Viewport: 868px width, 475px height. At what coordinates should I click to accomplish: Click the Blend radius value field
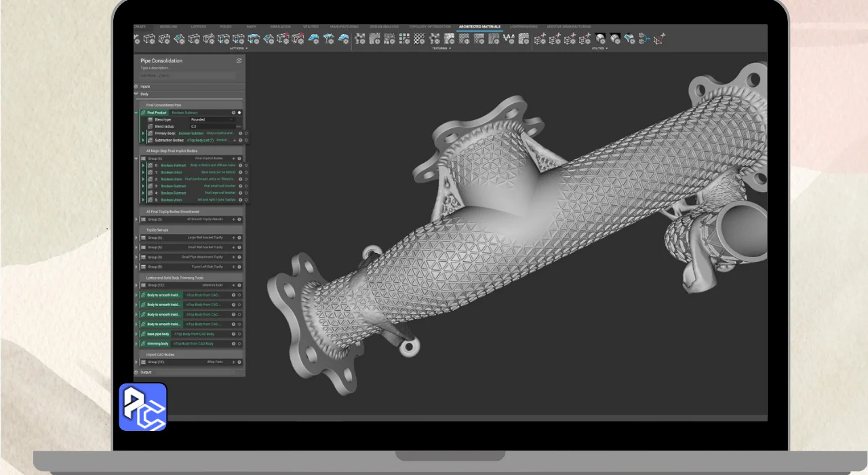210,126
